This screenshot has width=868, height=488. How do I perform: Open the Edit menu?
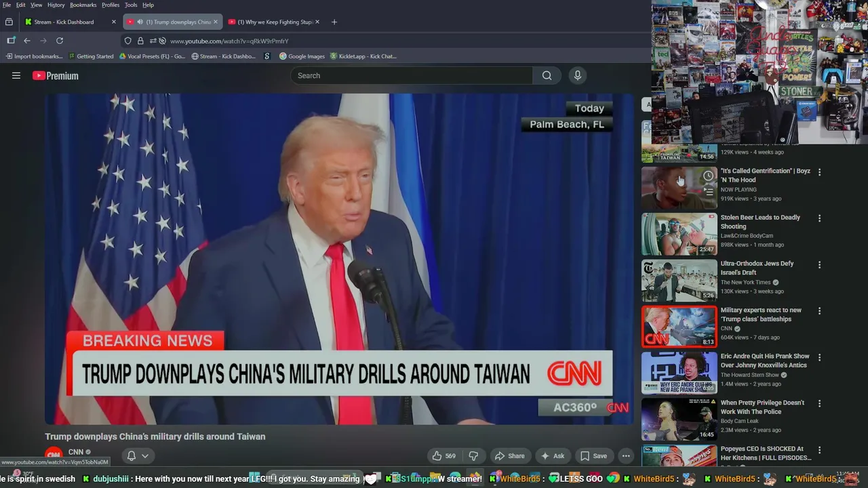pyautogui.click(x=21, y=5)
